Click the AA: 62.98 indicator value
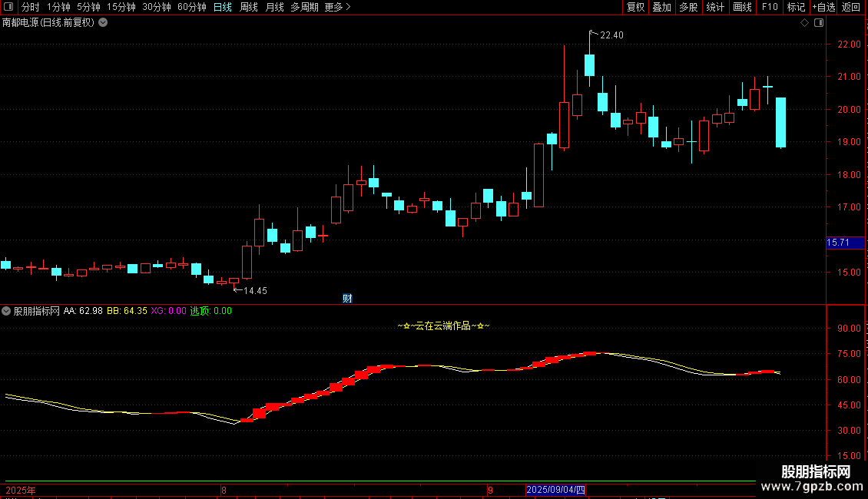This screenshot has width=868, height=499. 83,311
